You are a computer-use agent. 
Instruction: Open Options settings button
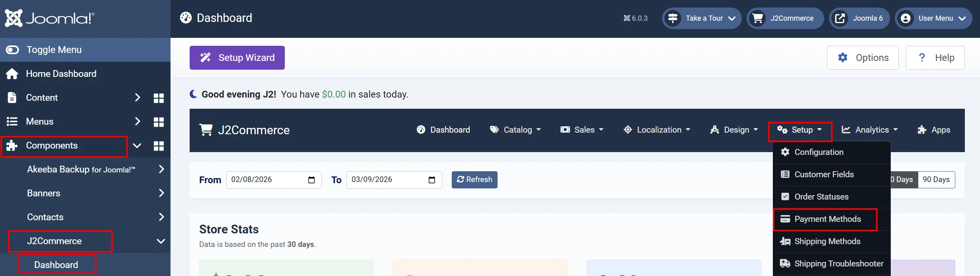pos(863,58)
